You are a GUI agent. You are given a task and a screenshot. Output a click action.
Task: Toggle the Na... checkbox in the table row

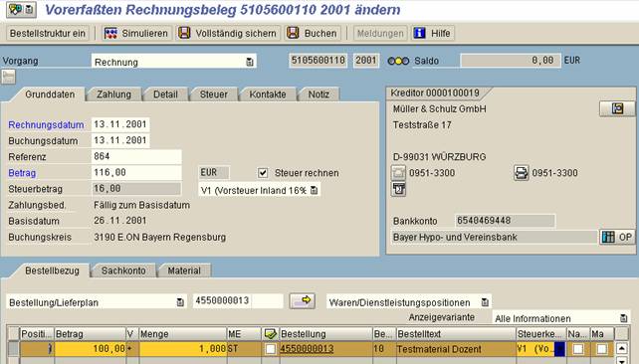[578, 349]
